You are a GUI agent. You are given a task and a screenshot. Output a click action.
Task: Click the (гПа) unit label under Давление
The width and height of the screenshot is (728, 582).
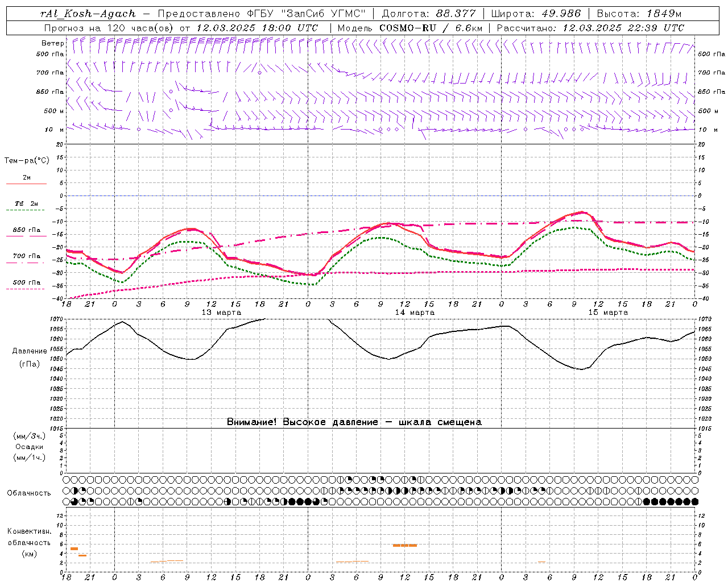30,364
